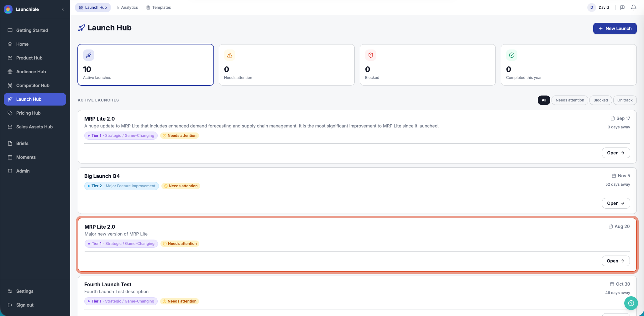
Task: Filter launches by Needs attention pill
Action: pos(570,100)
